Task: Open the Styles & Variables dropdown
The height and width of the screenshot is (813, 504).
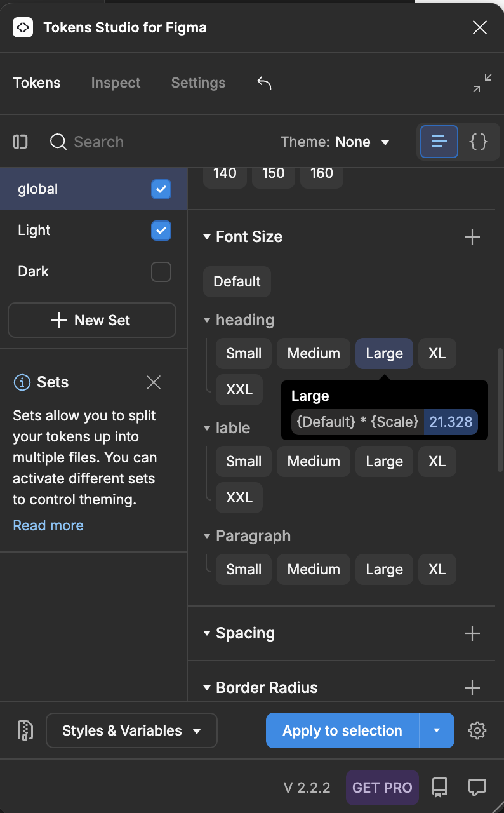Action: 131,730
